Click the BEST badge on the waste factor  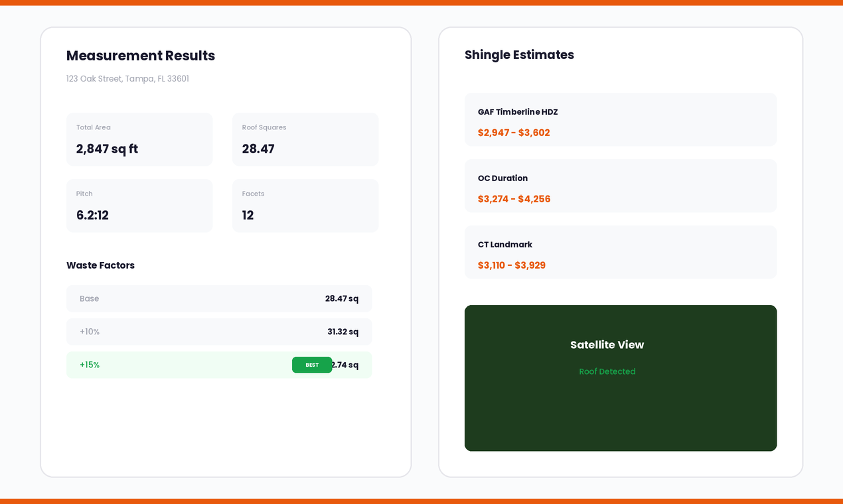click(x=312, y=365)
